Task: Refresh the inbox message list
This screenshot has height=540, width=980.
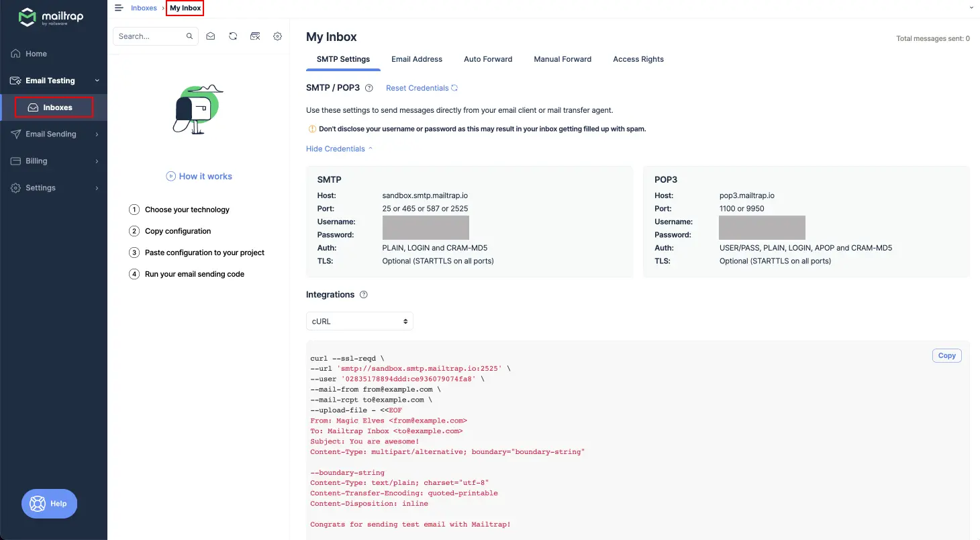Action: coord(233,36)
